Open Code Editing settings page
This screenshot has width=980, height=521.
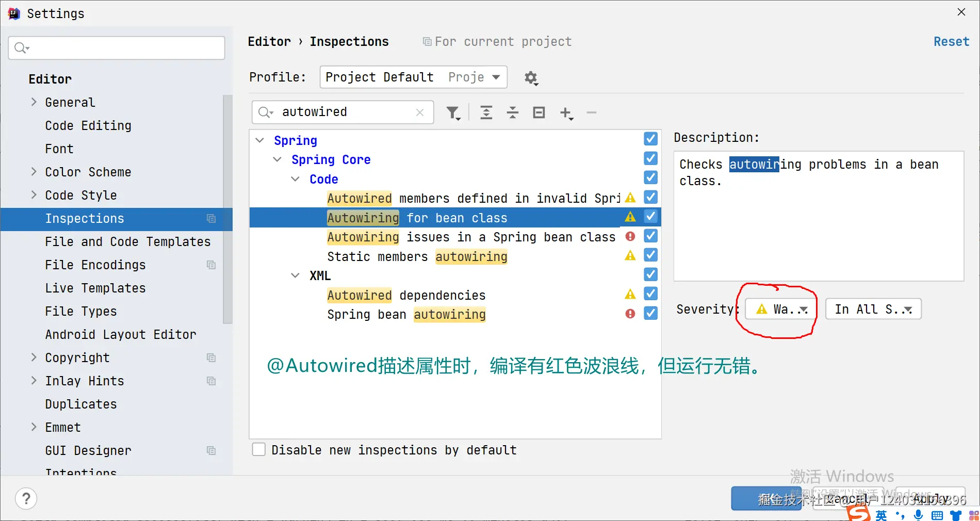coord(88,125)
